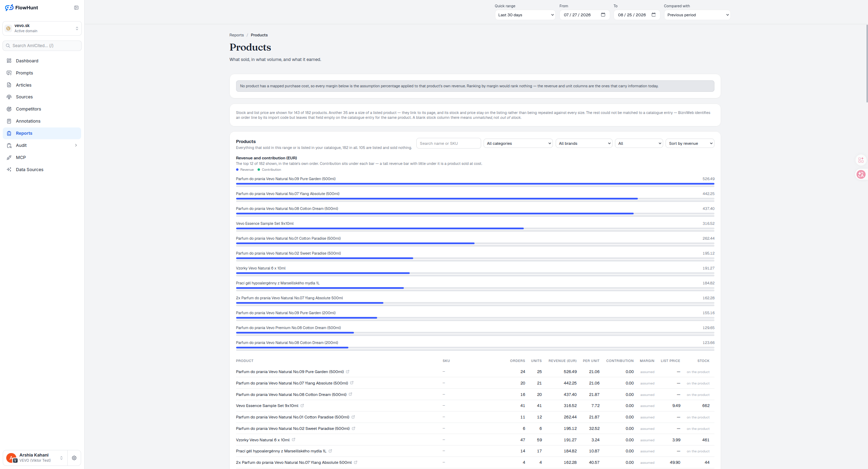Sort by the REVENUE (EUR) column header

pyautogui.click(x=562, y=361)
